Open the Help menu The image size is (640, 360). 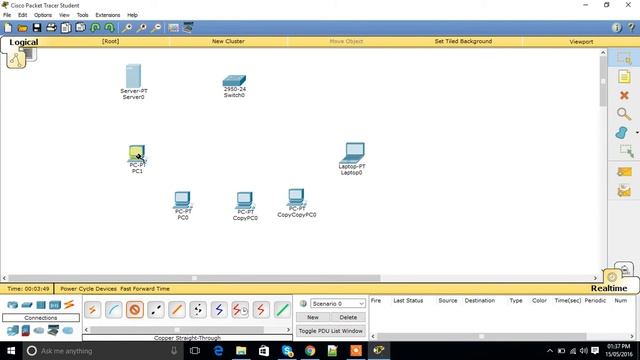point(132,15)
